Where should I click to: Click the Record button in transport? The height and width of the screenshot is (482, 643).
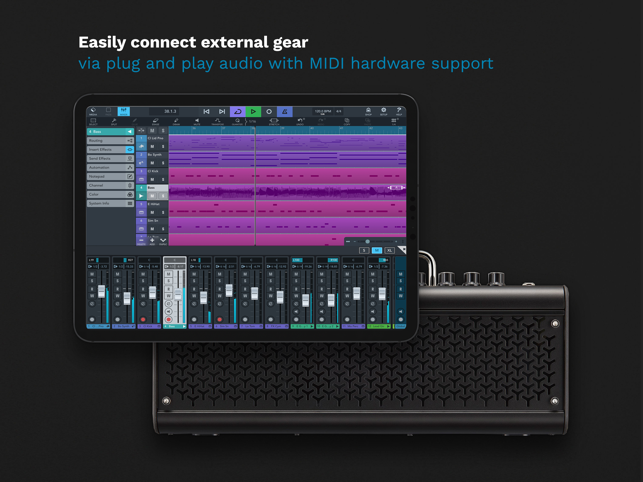(269, 111)
